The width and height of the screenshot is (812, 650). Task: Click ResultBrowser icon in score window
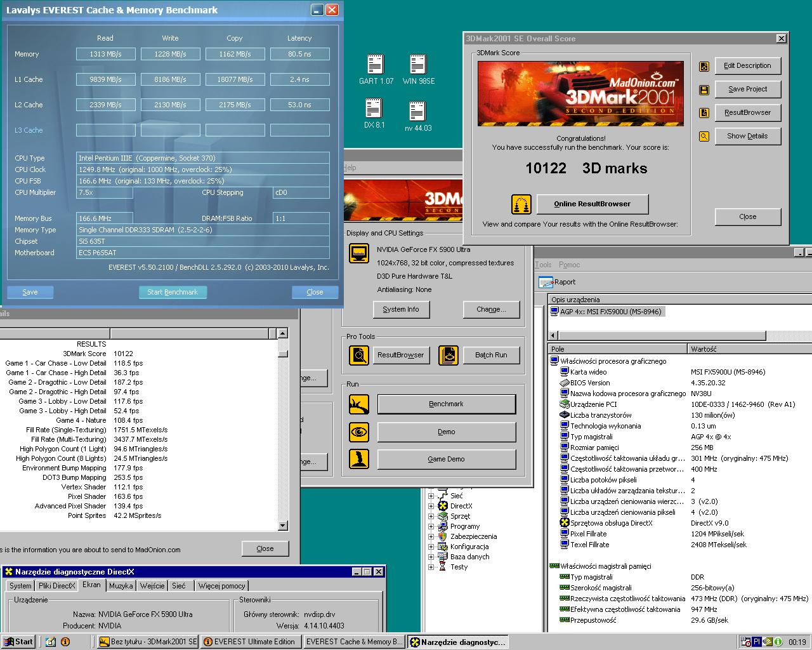(704, 113)
